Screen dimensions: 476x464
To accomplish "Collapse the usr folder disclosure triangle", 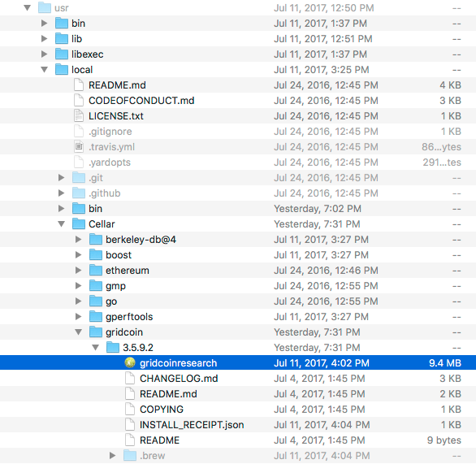I will click(28, 7).
